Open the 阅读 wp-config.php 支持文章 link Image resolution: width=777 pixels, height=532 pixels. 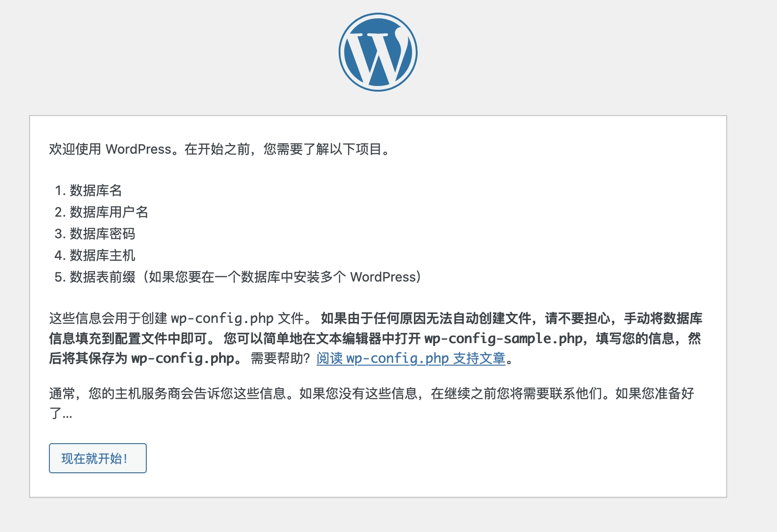411,359
